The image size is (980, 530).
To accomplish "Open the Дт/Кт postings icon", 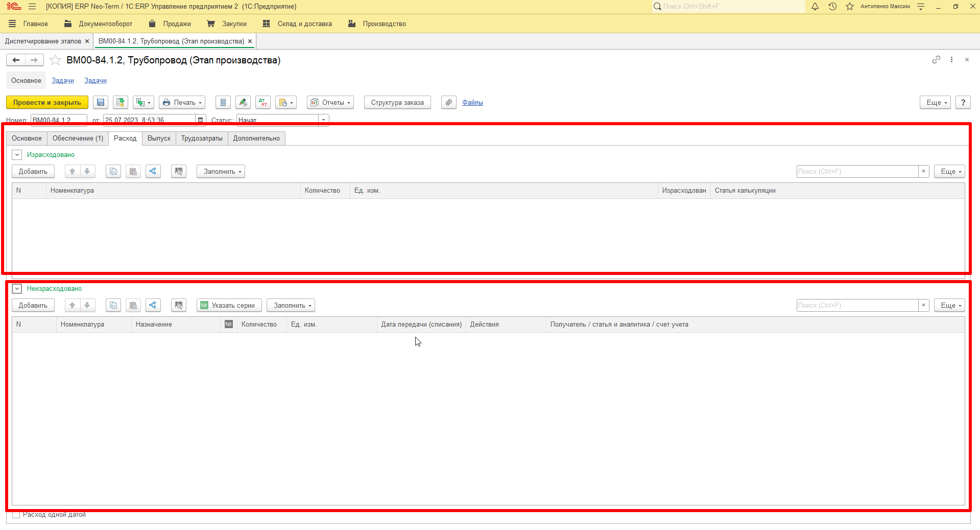I will [x=263, y=103].
